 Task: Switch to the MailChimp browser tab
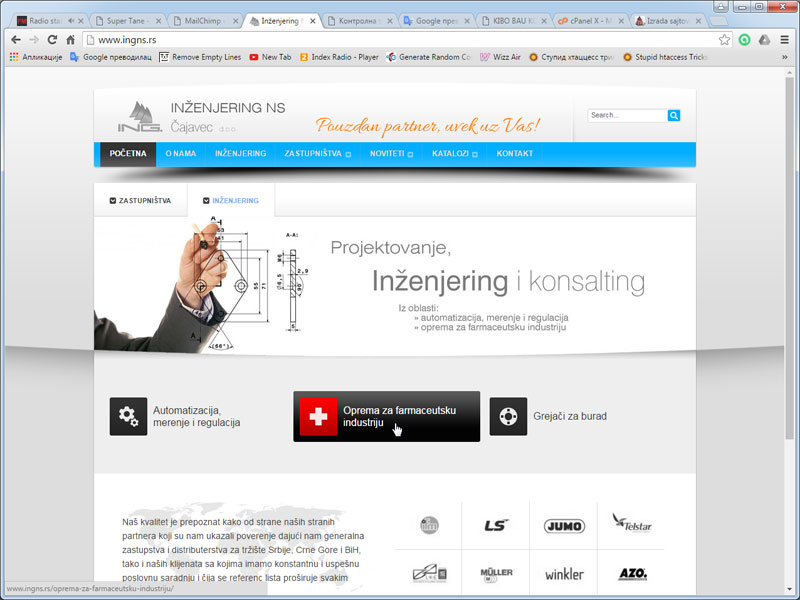[204, 21]
